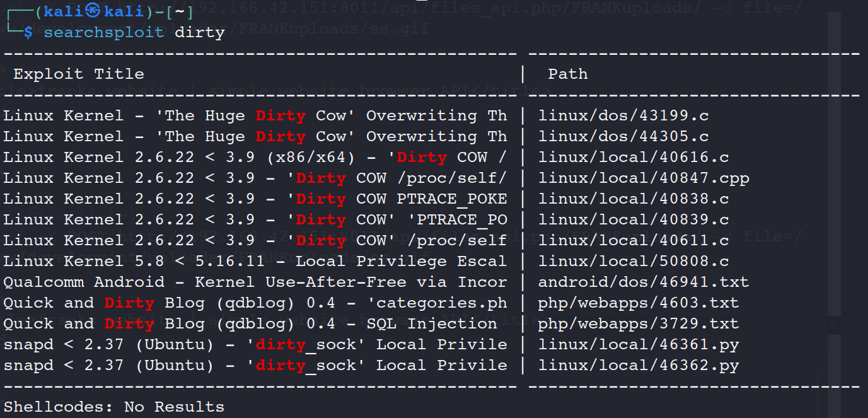Screen dimensions: 868x418
Task: Click the linux/local/50808.c exploit path
Action: [633, 262]
